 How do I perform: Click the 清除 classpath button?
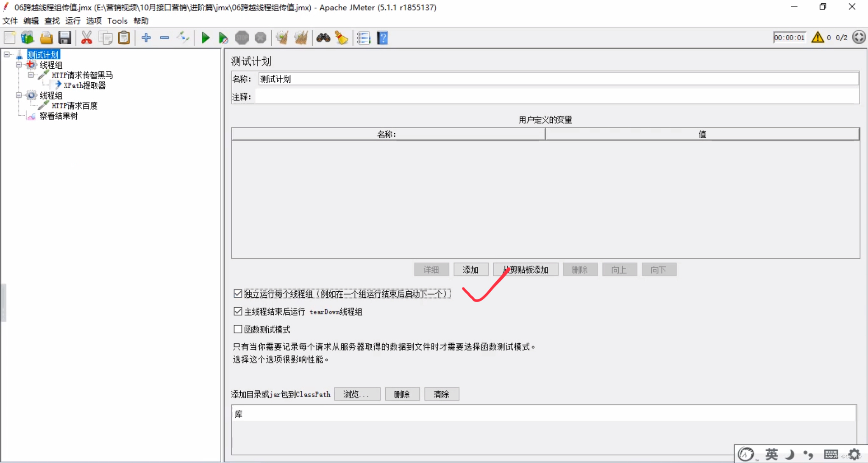point(442,394)
